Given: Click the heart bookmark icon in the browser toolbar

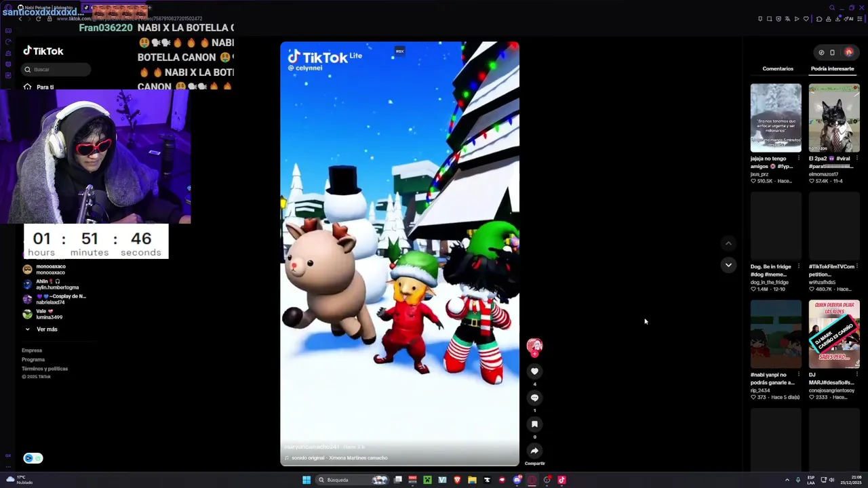Looking at the screenshot, I should point(806,19).
